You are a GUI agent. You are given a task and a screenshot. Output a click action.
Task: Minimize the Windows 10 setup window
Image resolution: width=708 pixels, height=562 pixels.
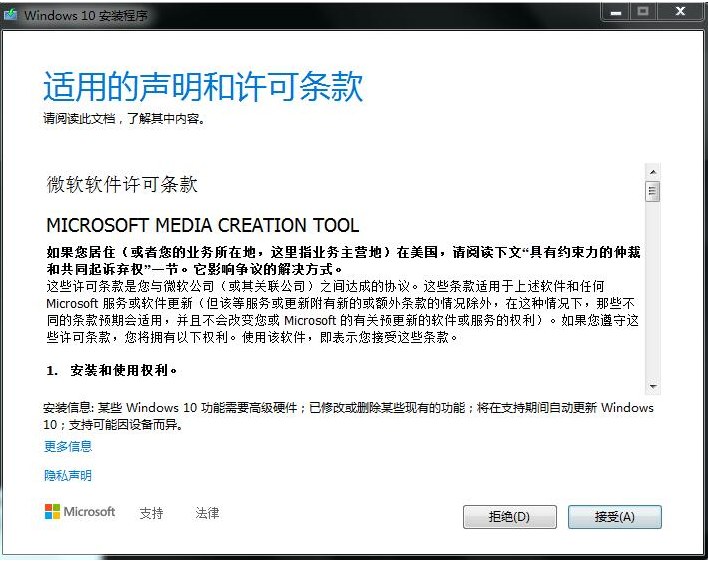[616, 12]
